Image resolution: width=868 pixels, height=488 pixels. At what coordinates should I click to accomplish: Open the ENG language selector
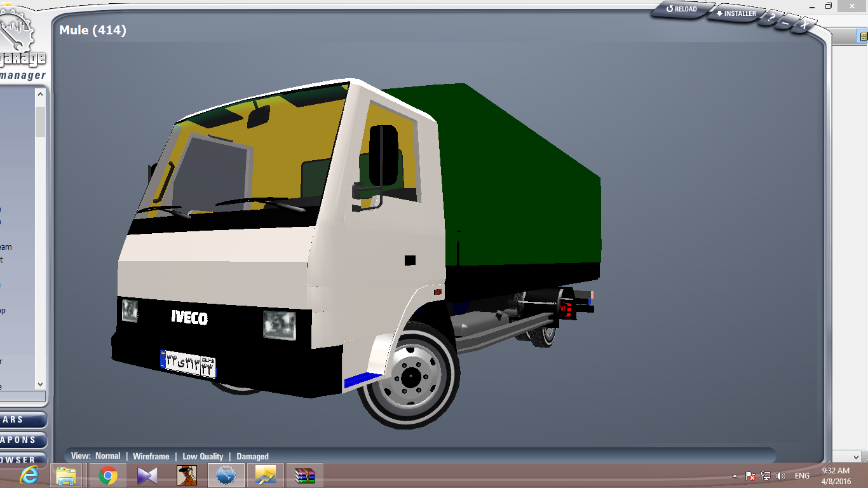(x=802, y=476)
